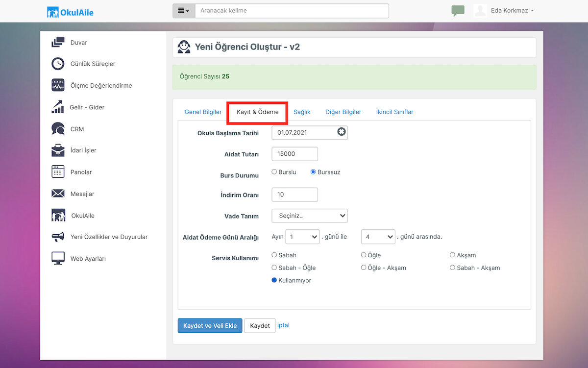Open CRM chat bubbles icon
This screenshot has height=368, width=588.
click(58, 129)
